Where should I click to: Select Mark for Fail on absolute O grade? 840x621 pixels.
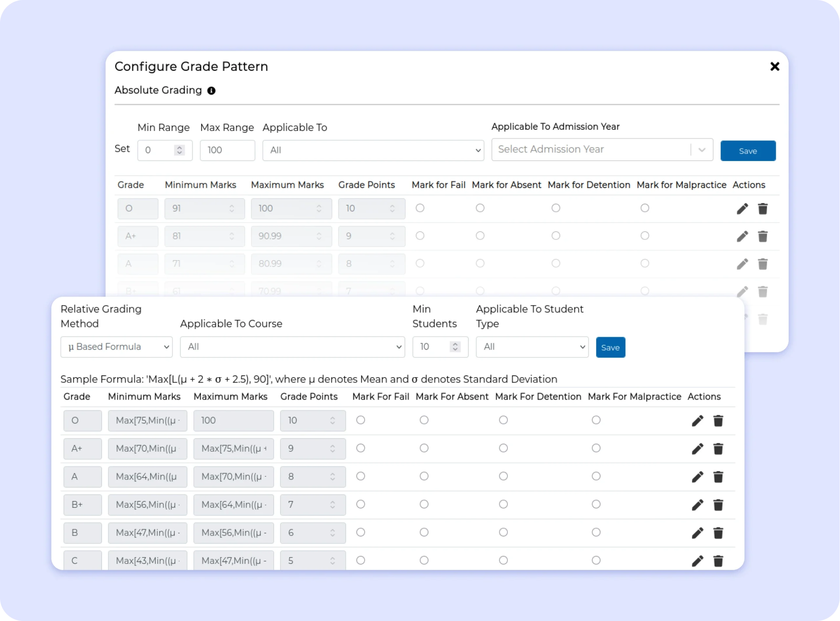pyautogui.click(x=420, y=208)
